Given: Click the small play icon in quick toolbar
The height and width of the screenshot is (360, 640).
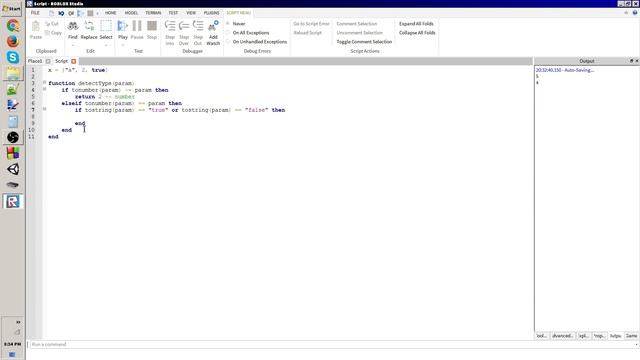Looking at the screenshot, I should [80, 13].
